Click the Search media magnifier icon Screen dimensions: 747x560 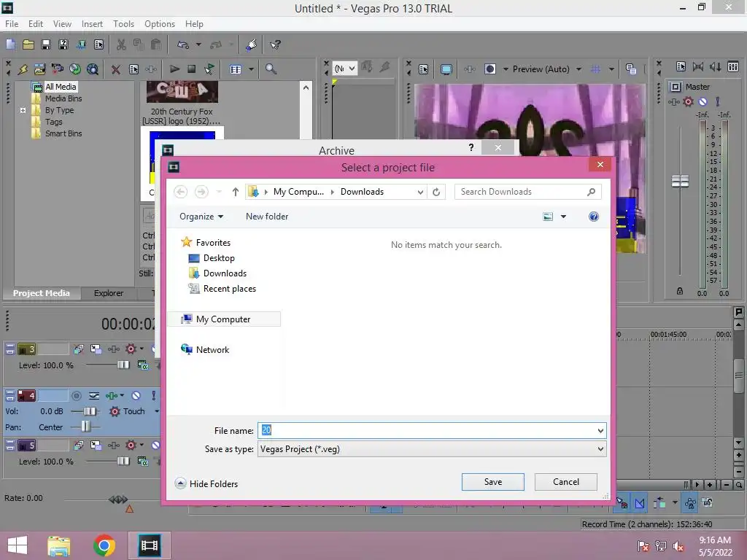click(x=271, y=69)
